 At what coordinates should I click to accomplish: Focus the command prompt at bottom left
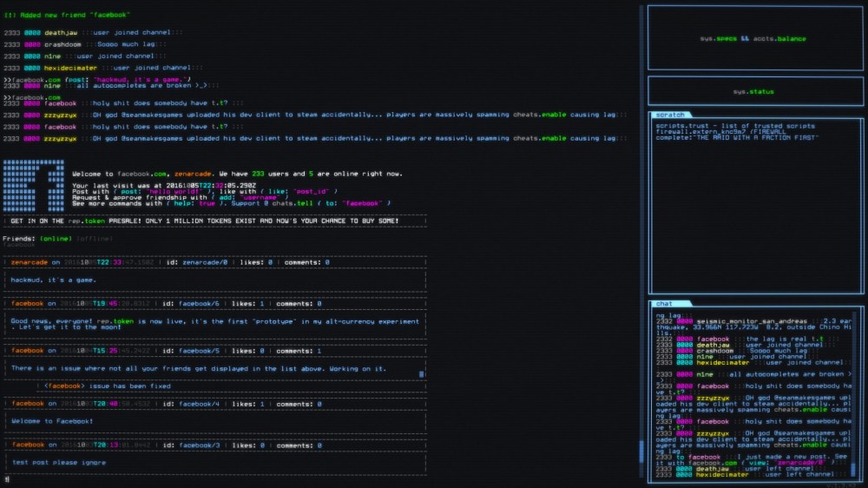tap(7, 478)
